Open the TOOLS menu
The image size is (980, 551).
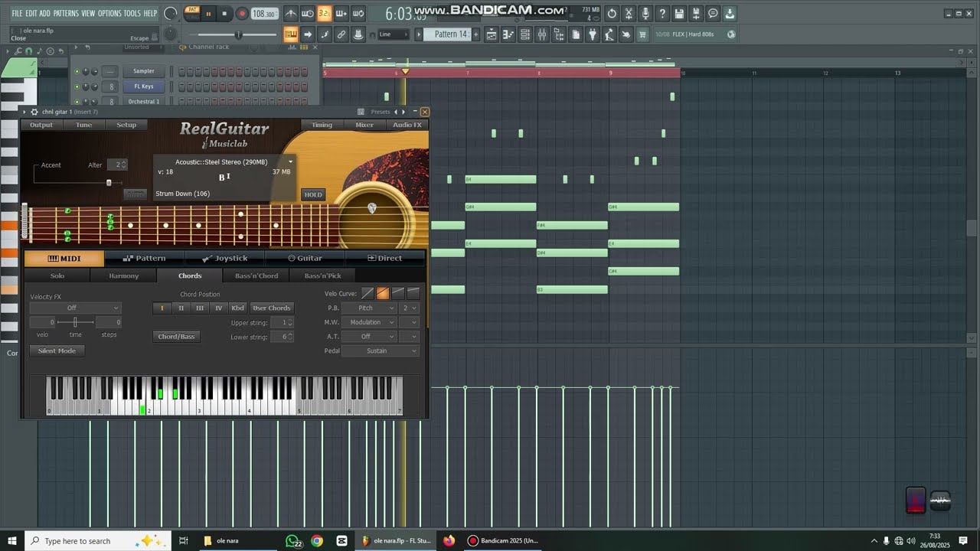pos(132,13)
